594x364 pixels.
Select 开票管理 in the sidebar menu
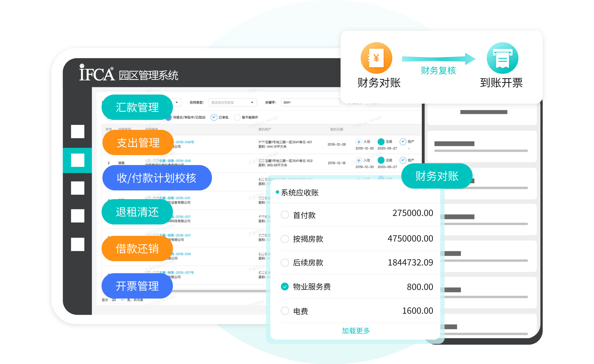(137, 286)
